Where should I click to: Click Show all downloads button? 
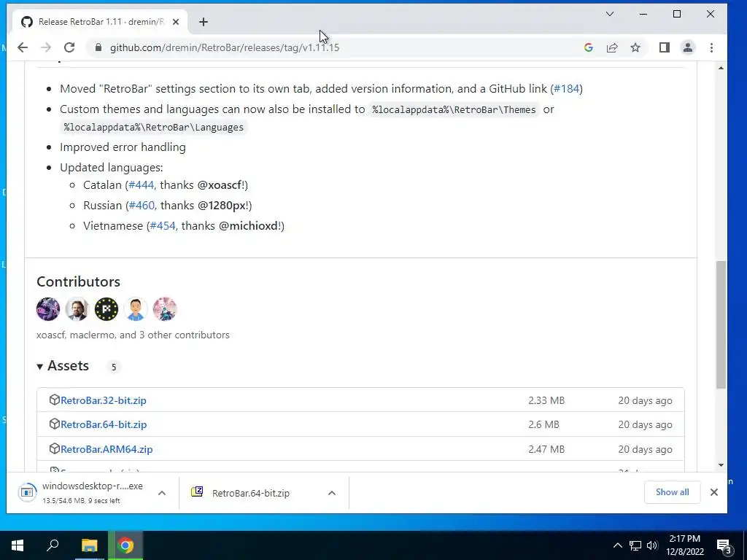tap(672, 492)
